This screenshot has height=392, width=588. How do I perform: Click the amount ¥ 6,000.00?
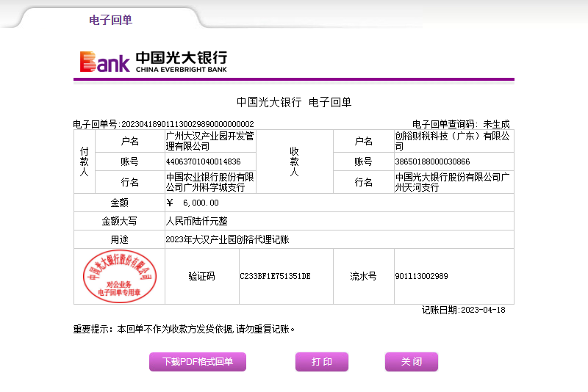click(x=193, y=203)
